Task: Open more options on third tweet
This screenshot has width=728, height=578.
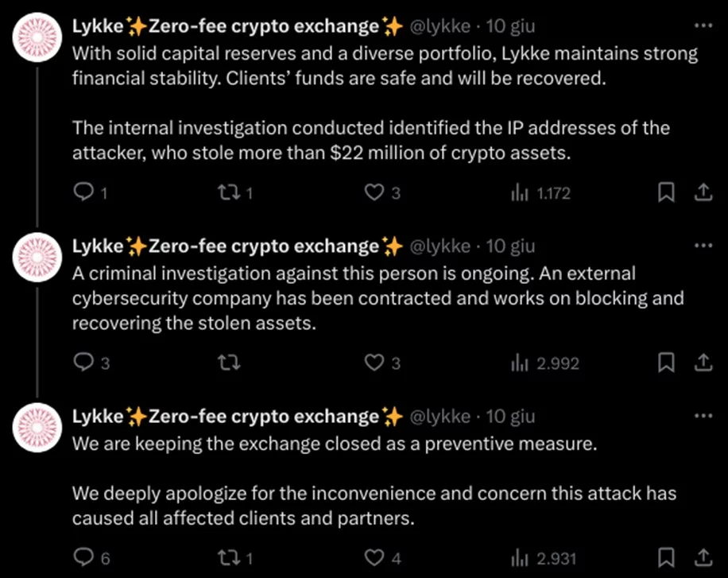Action: [703, 416]
